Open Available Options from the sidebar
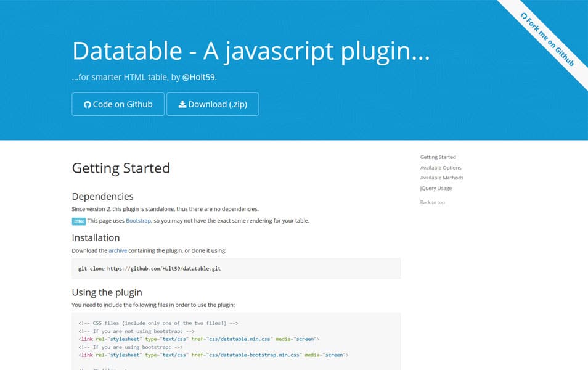The width and height of the screenshot is (588, 370). [441, 167]
